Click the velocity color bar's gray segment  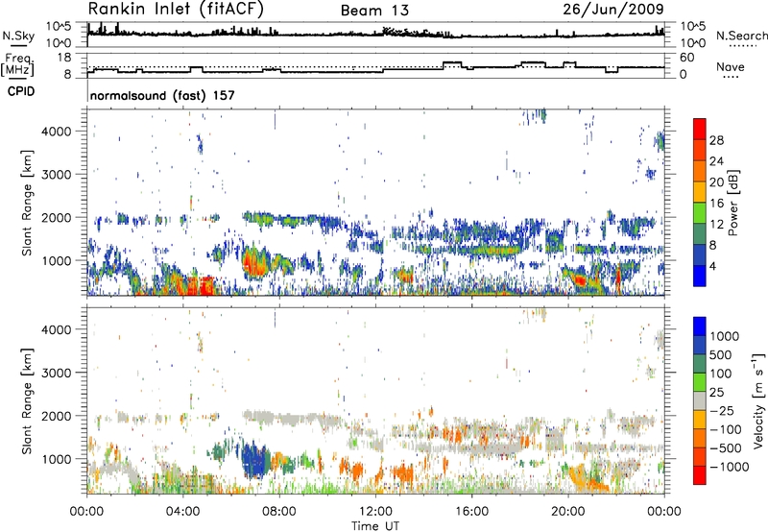point(700,400)
